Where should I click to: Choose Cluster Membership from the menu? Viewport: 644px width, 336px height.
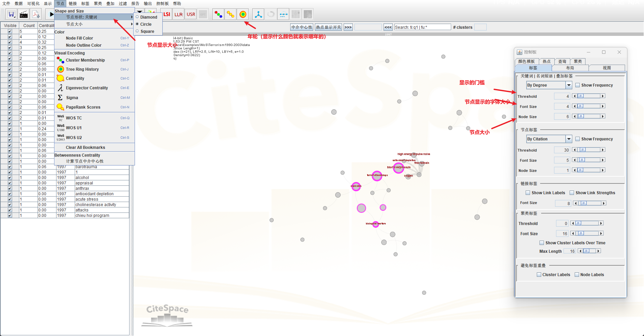pyautogui.click(x=85, y=60)
